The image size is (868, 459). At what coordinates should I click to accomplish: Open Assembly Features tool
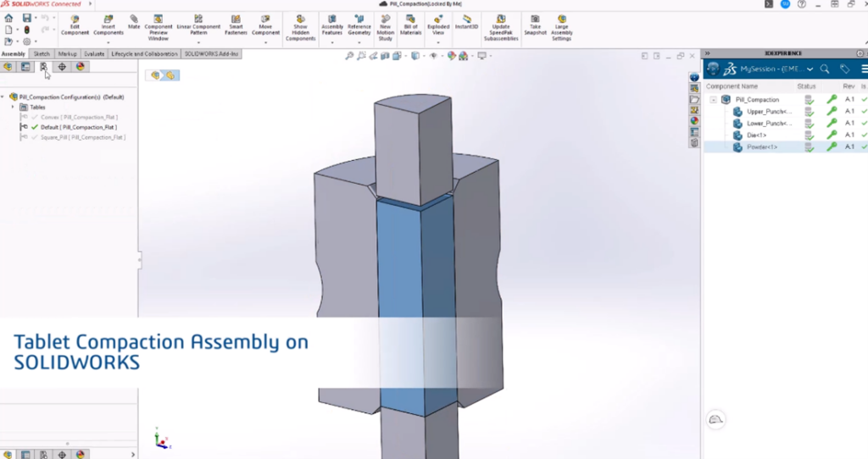coord(332,25)
